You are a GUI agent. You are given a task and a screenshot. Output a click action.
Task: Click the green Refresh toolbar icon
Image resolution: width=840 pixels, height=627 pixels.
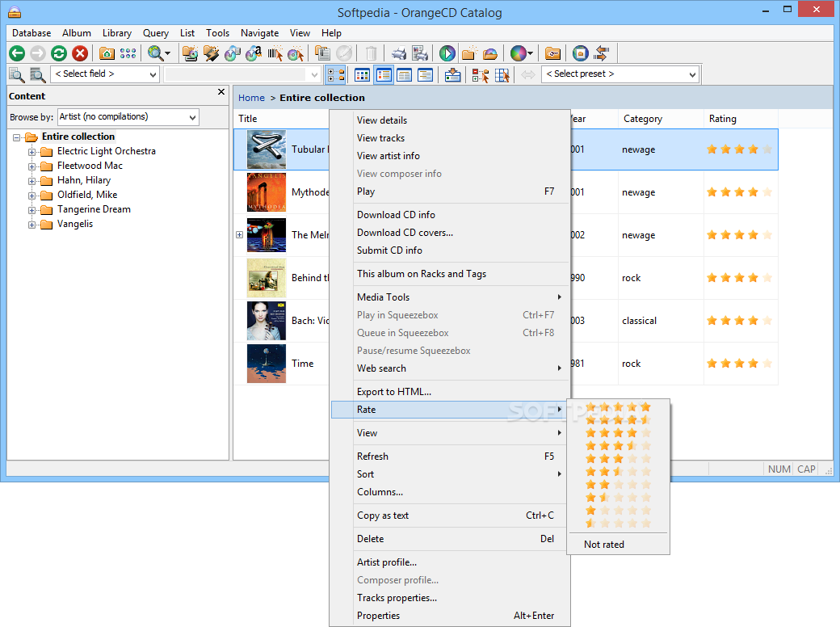click(x=59, y=53)
